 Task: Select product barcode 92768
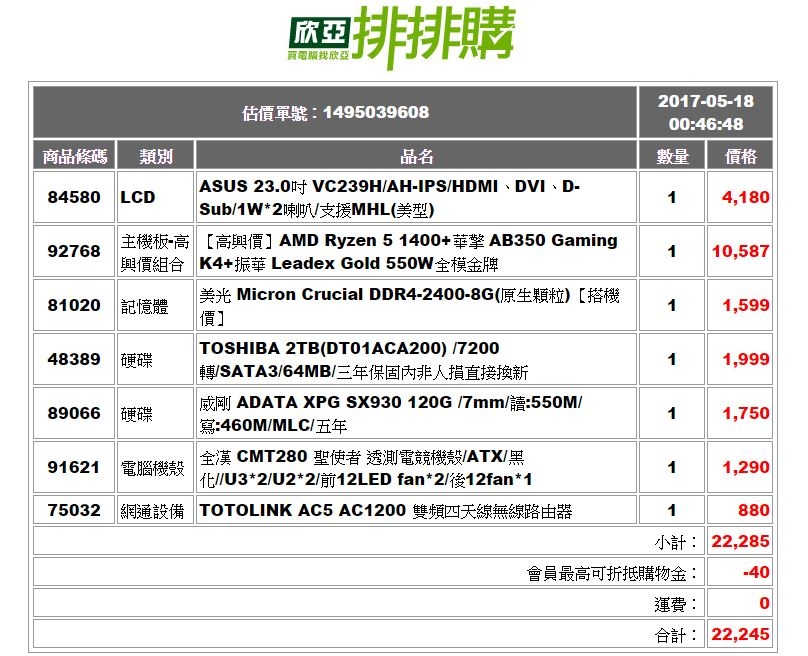[x=74, y=251]
